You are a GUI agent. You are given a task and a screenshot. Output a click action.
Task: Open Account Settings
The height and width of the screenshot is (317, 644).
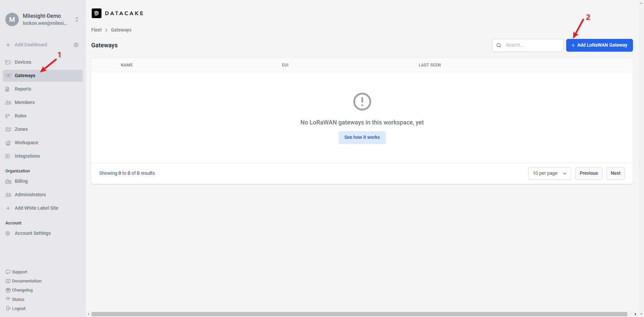point(43,233)
